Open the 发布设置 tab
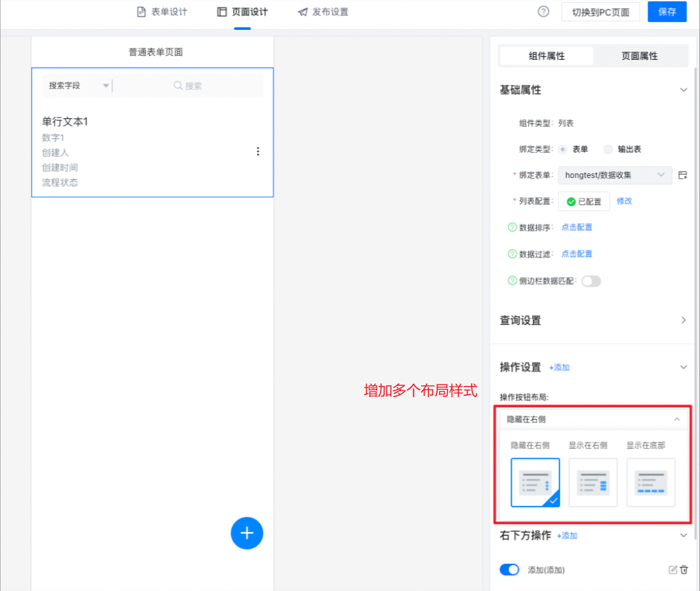This screenshot has width=700, height=591. click(x=323, y=12)
